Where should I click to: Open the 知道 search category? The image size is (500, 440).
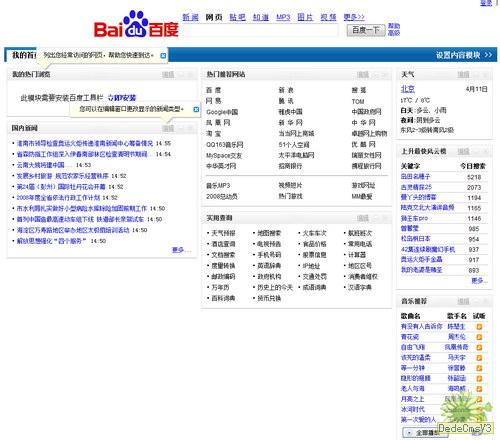tap(261, 17)
